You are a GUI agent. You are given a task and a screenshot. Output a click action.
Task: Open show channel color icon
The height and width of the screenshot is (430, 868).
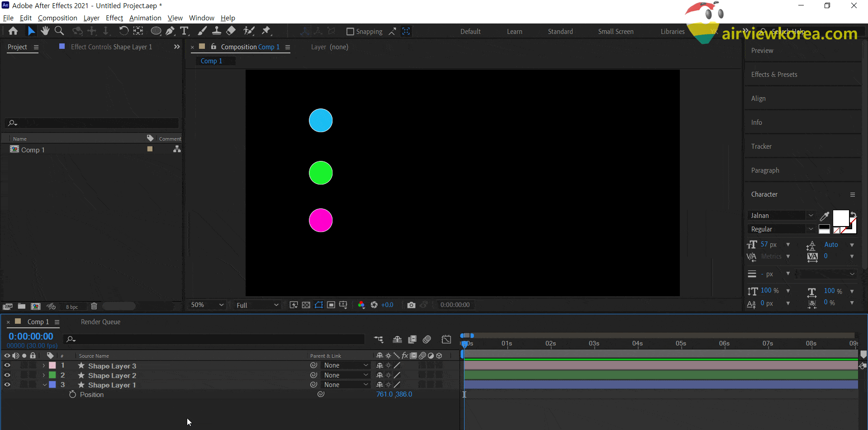coord(361,305)
